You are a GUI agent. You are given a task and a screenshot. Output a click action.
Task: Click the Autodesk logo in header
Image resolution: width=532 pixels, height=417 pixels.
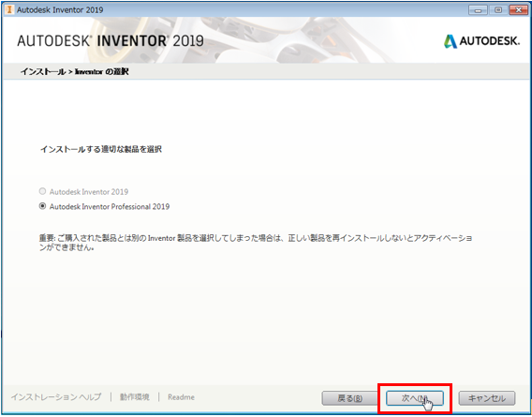point(481,41)
